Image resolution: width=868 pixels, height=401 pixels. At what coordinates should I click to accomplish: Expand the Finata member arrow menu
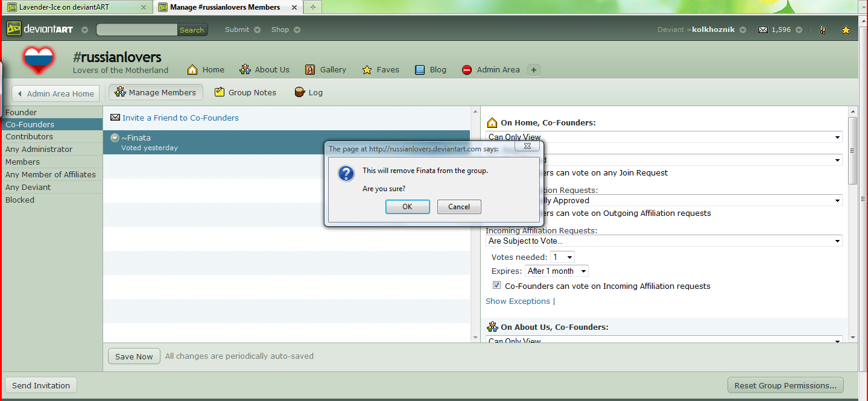115,138
